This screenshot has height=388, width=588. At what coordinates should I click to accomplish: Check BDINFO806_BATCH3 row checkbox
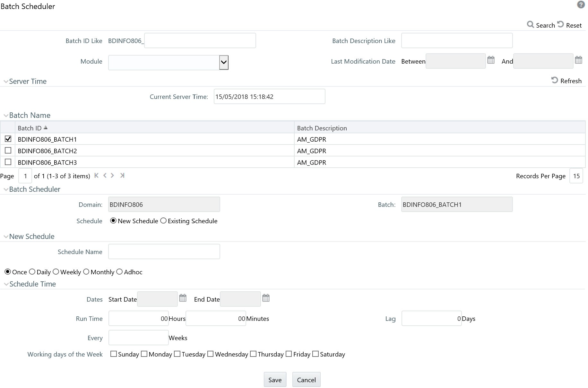click(8, 162)
